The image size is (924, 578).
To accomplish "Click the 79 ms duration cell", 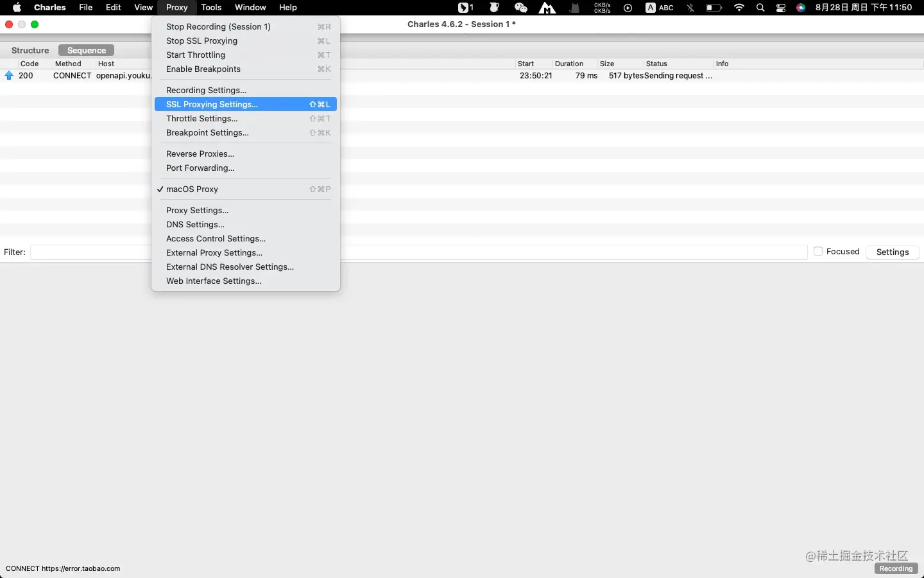I will click(586, 76).
